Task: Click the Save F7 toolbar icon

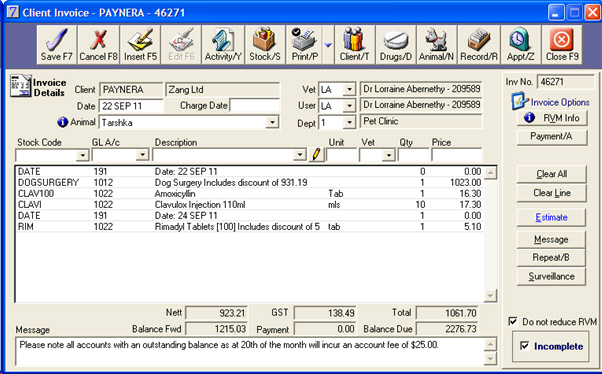Action: [x=56, y=45]
